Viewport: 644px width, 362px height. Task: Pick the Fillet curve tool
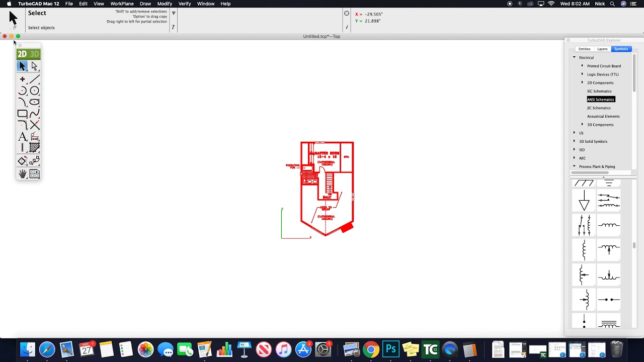[x=22, y=102]
